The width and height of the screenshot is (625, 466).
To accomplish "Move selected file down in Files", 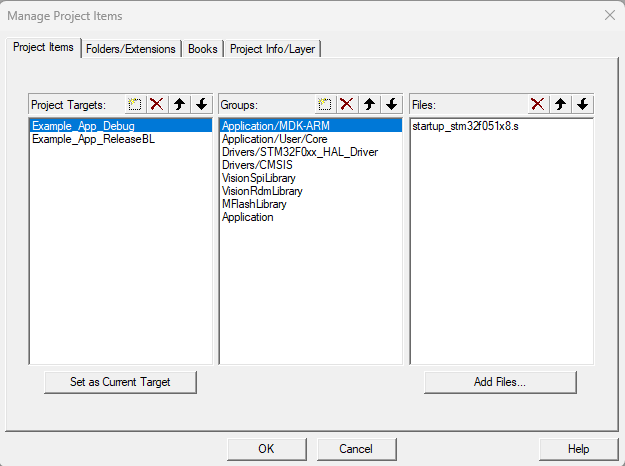I will (582, 104).
